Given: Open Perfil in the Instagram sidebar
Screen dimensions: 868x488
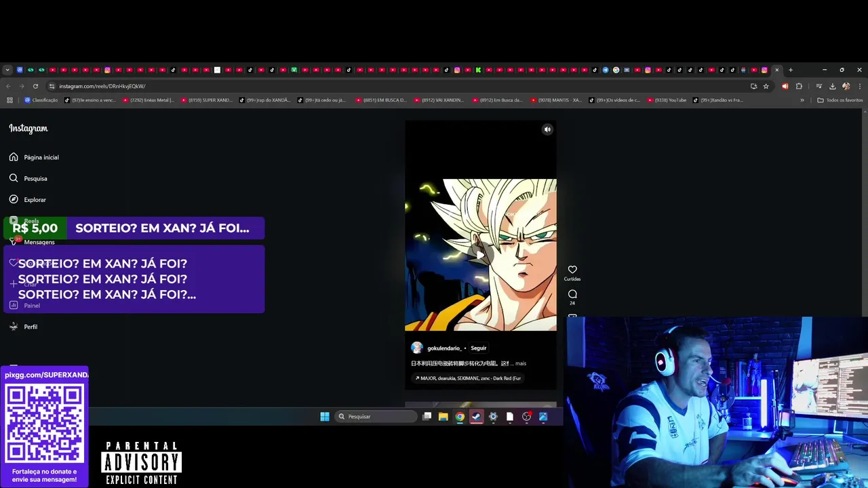Looking at the screenshot, I should point(23,327).
